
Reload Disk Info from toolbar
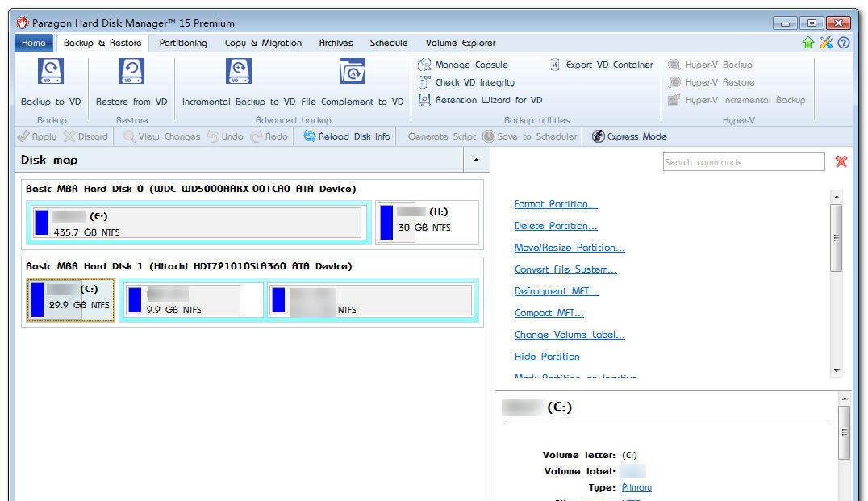coord(347,136)
